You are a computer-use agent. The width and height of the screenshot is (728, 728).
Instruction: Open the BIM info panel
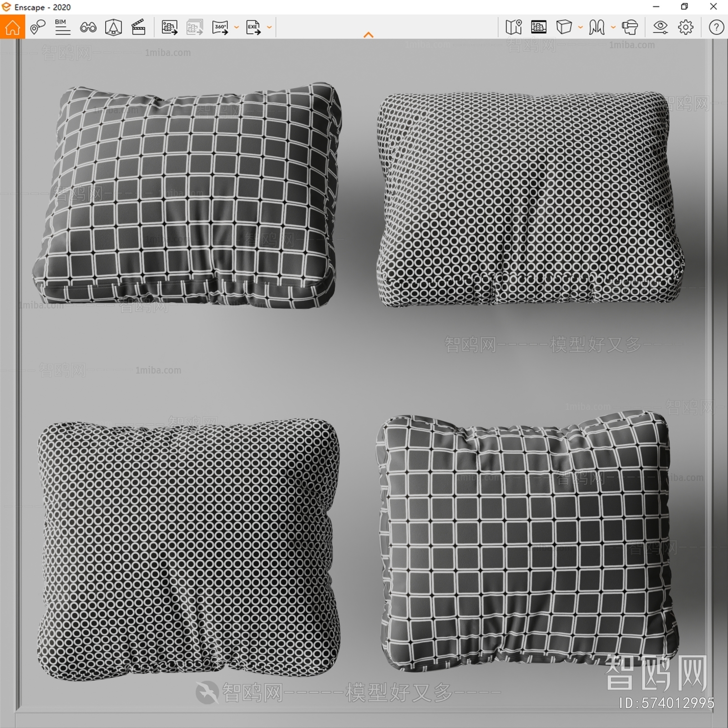point(62,27)
